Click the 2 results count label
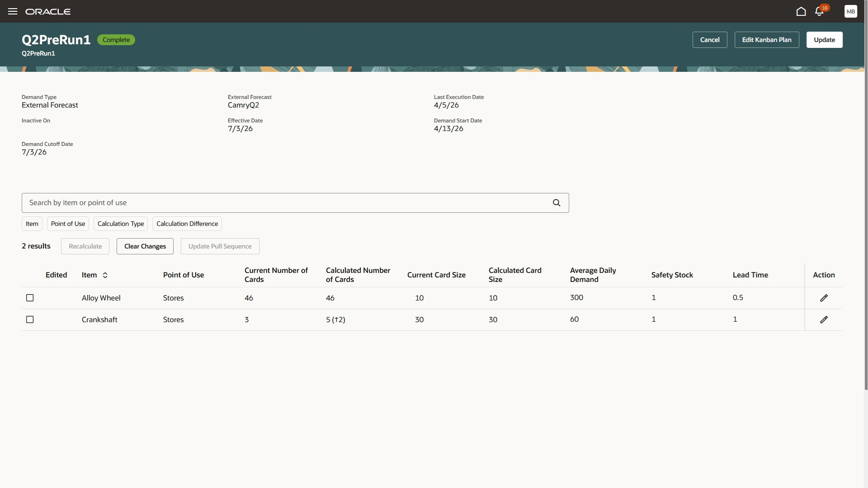This screenshot has width=868, height=488. point(36,246)
